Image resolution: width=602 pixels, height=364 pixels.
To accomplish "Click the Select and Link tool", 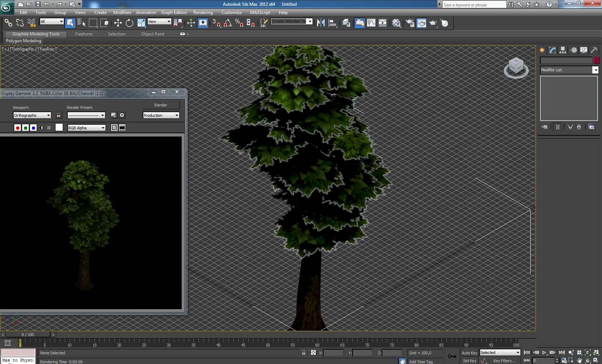I will click(8, 23).
